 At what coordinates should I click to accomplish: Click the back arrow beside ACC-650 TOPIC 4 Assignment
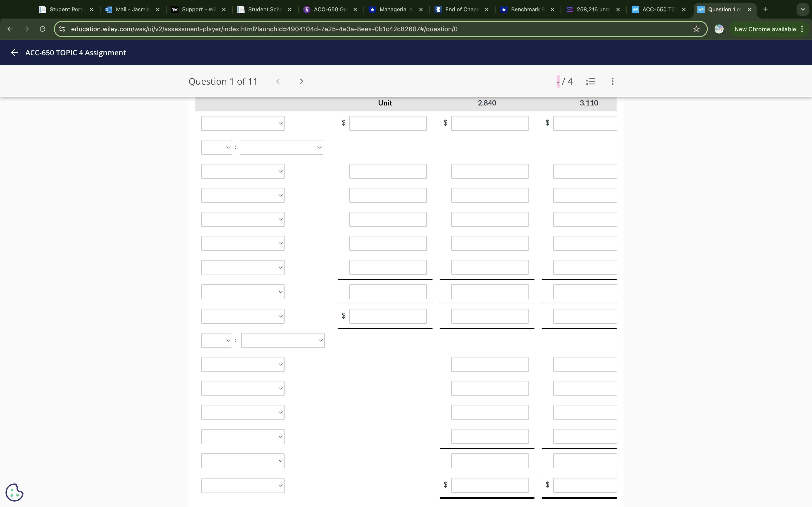pyautogui.click(x=14, y=53)
